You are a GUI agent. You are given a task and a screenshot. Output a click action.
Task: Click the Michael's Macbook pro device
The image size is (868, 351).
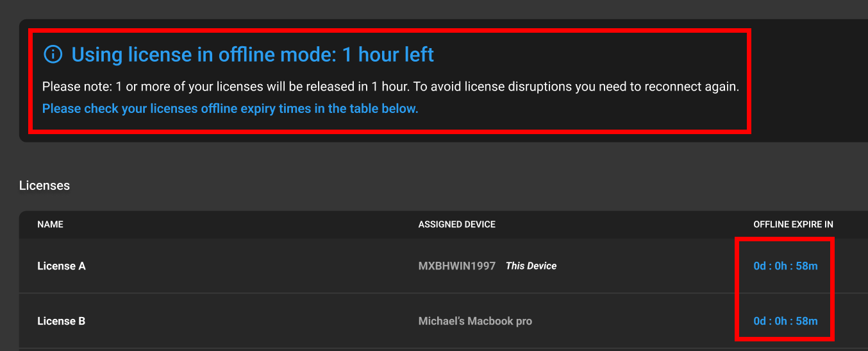[x=475, y=321]
